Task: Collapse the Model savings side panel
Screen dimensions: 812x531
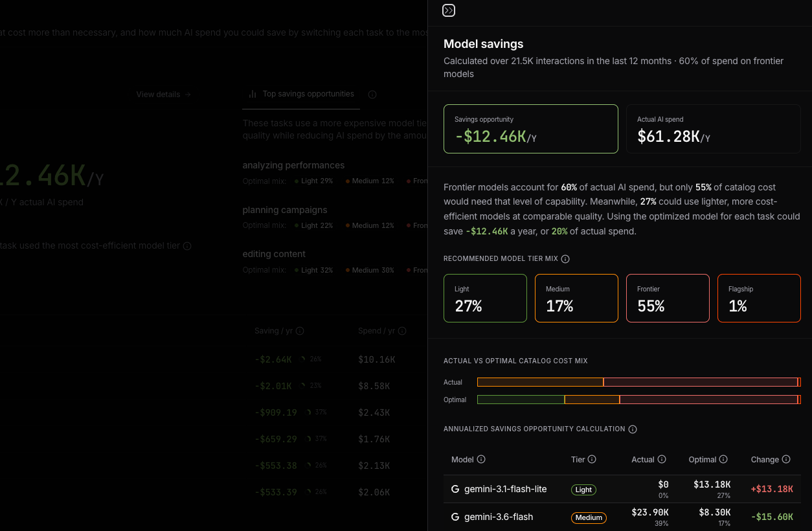Action: click(x=449, y=10)
